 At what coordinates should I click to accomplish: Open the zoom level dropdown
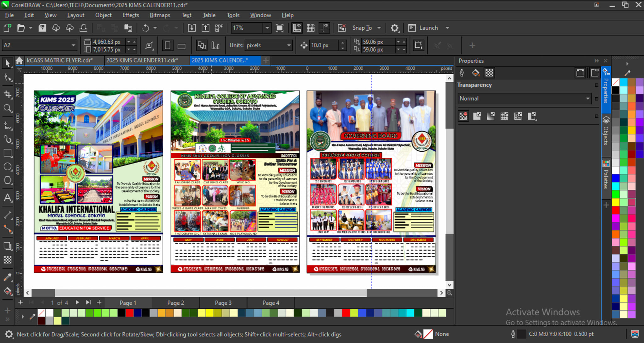(x=267, y=28)
